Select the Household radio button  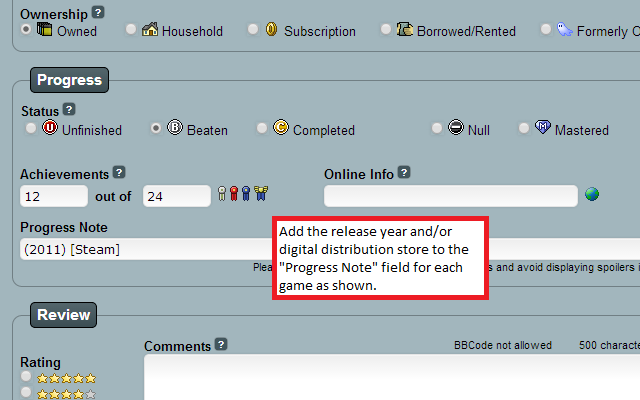(x=131, y=29)
